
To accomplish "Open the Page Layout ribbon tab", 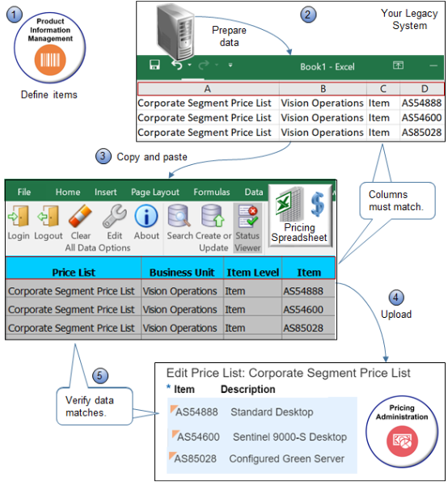I will coord(155,192).
